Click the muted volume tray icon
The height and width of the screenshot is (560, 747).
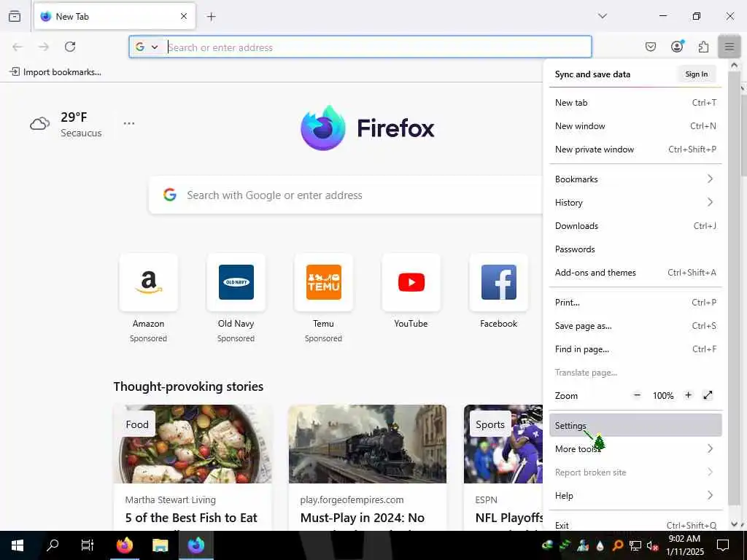click(652, 545)
